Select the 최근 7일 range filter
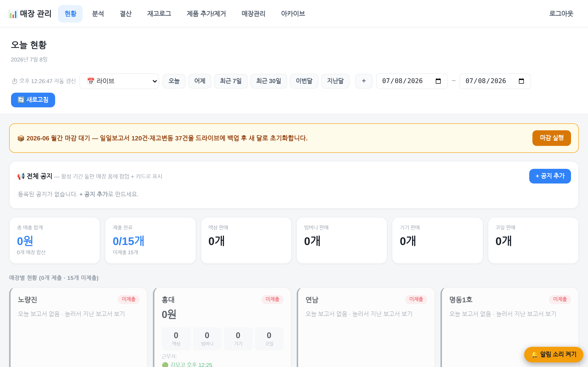Viewport: 588px width, 367px height. pyautogui.click(x=231, y=81)
